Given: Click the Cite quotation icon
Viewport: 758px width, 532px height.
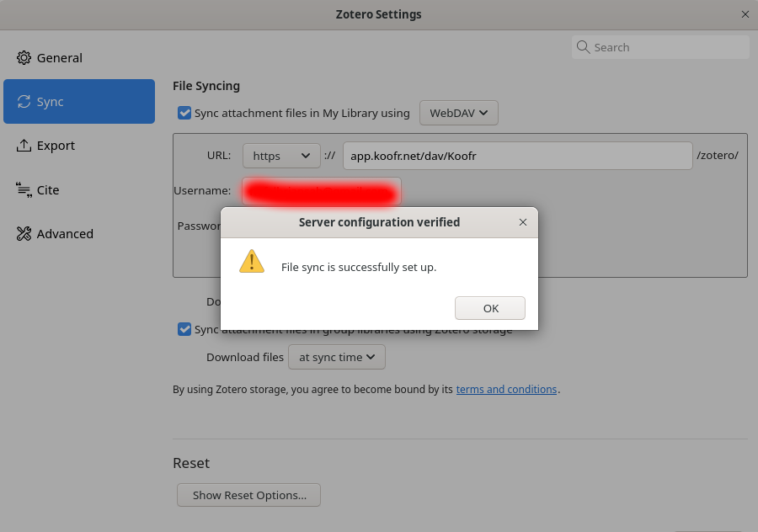Looking at the screenshot, I should [x=24, y=190].
